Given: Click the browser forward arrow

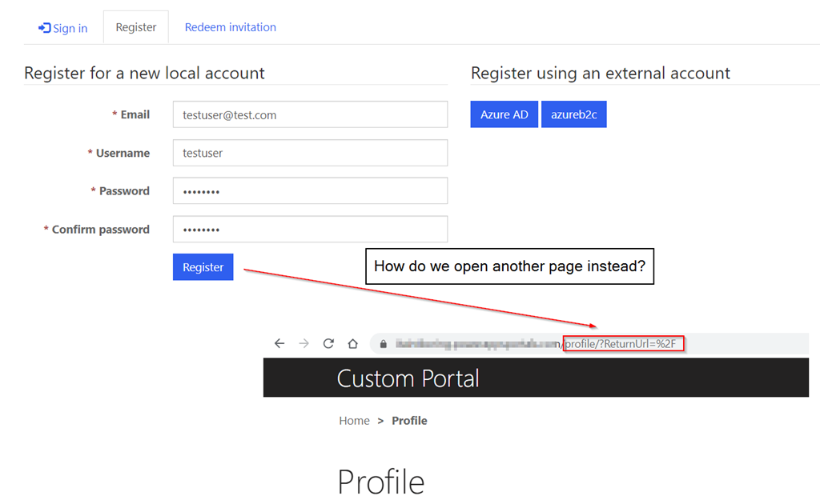Looking at the screenshot, I should 303,343.
